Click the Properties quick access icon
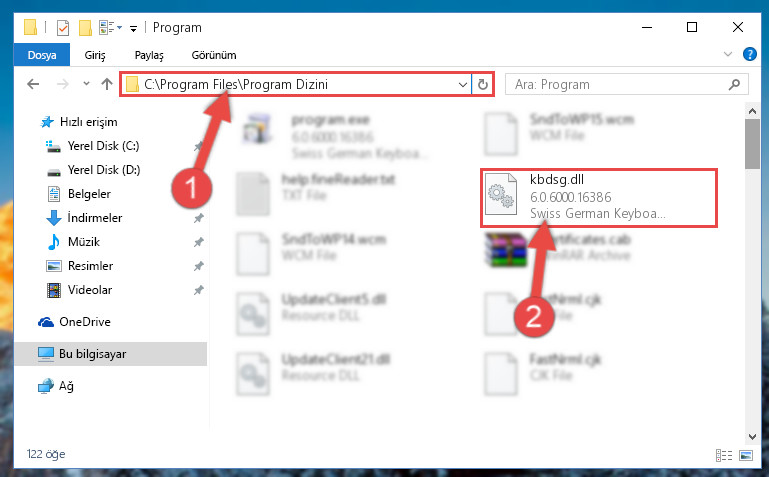Viewport: 769px width, 477px height. [63, 27]
